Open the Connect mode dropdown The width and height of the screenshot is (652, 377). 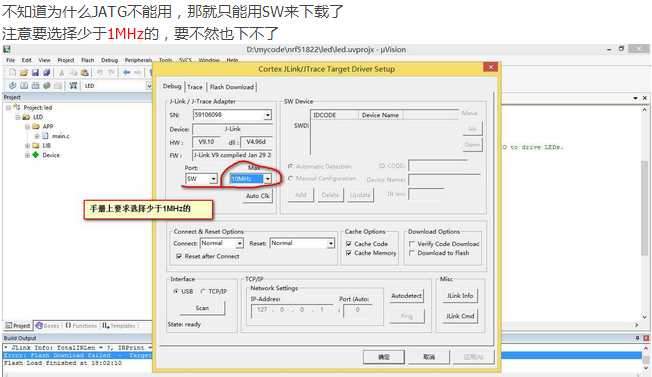[x=240, y=243]
